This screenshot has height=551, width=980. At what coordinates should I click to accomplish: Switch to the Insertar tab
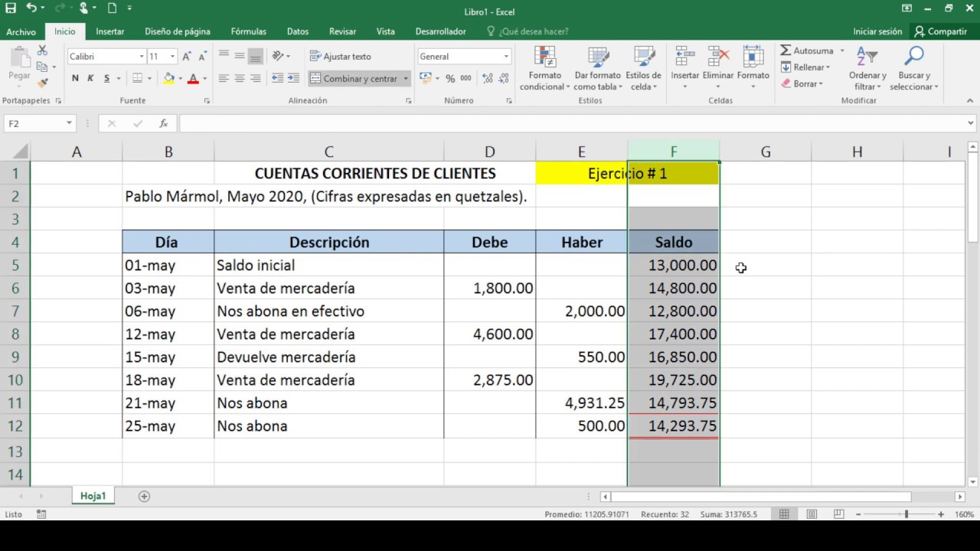click(110, 32)
